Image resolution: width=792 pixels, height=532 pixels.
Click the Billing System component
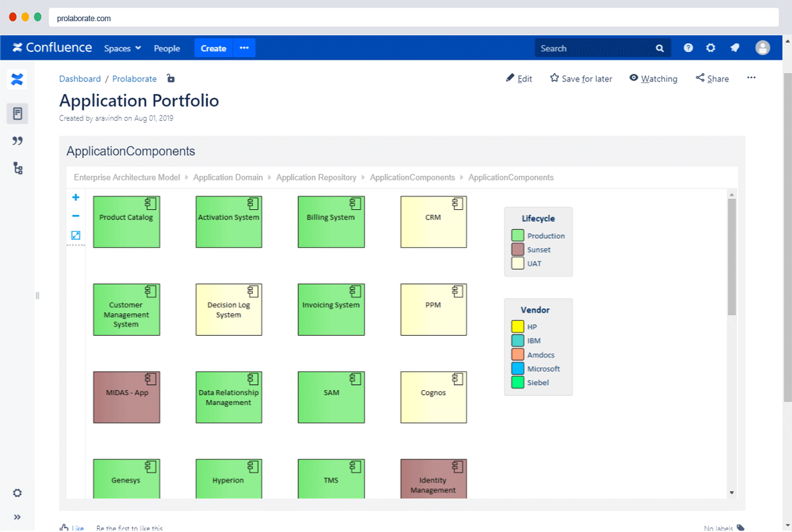tap(331, 222)
